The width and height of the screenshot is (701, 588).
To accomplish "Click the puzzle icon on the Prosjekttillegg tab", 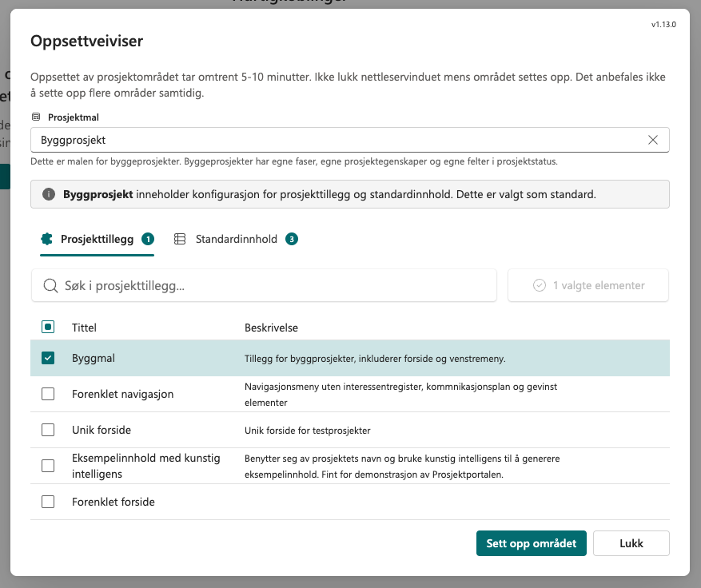I will [x=46, y=239].
